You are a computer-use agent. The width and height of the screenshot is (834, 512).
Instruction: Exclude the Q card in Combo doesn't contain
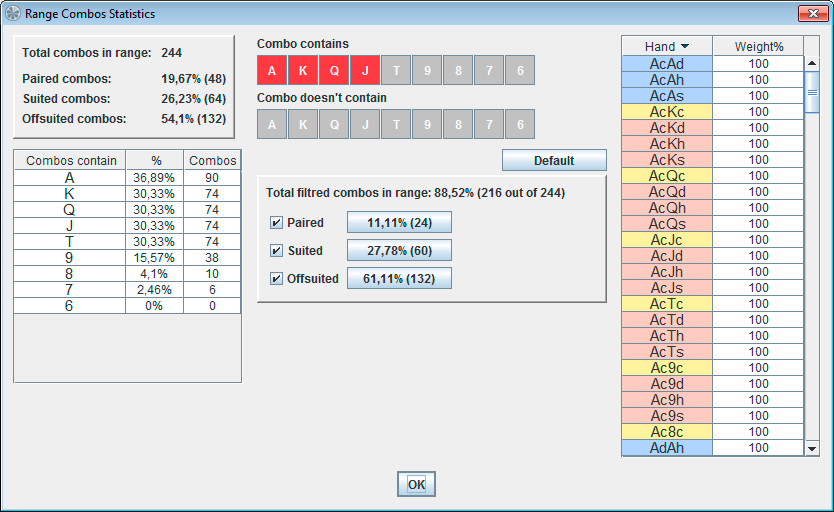pyautogui.click(x=334, y=124)
